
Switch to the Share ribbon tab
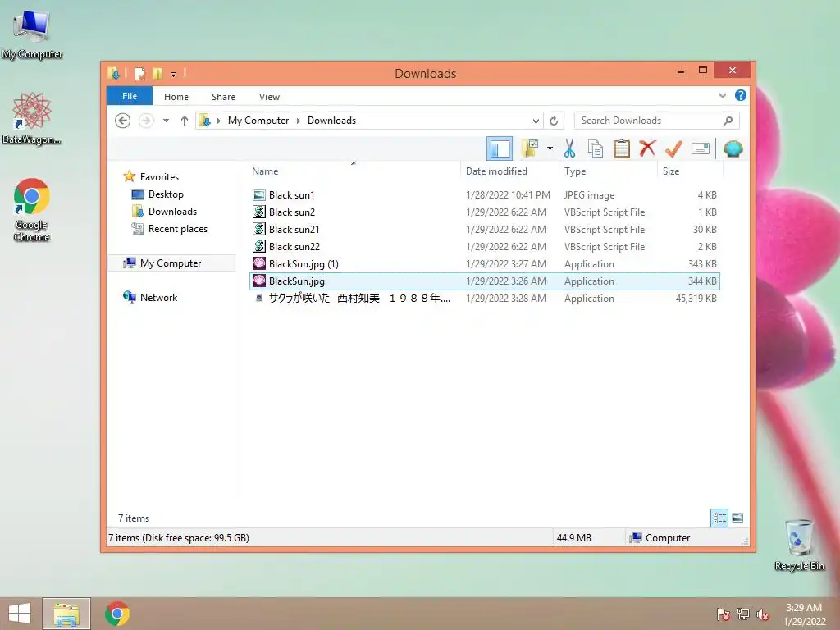tap(223, 97)
